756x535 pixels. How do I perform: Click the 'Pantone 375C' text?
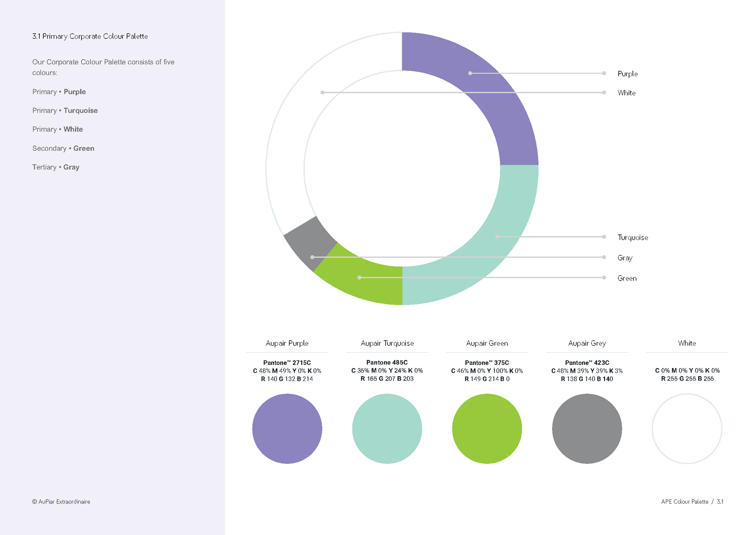[x=487, y=362]
